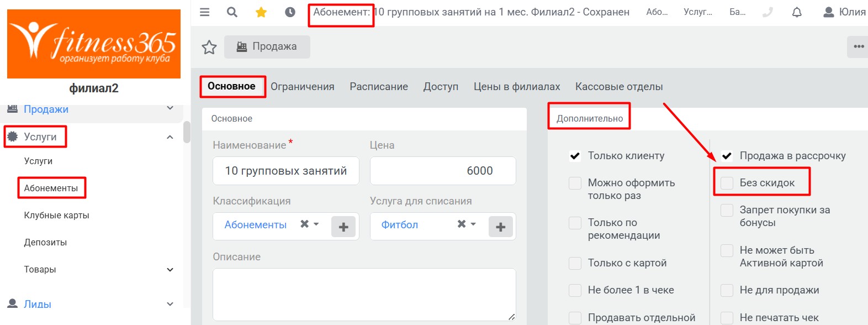Click the Абонементы classification link
Screen dimensions: 868x325
pyautogui.click(x=255, y=225)
